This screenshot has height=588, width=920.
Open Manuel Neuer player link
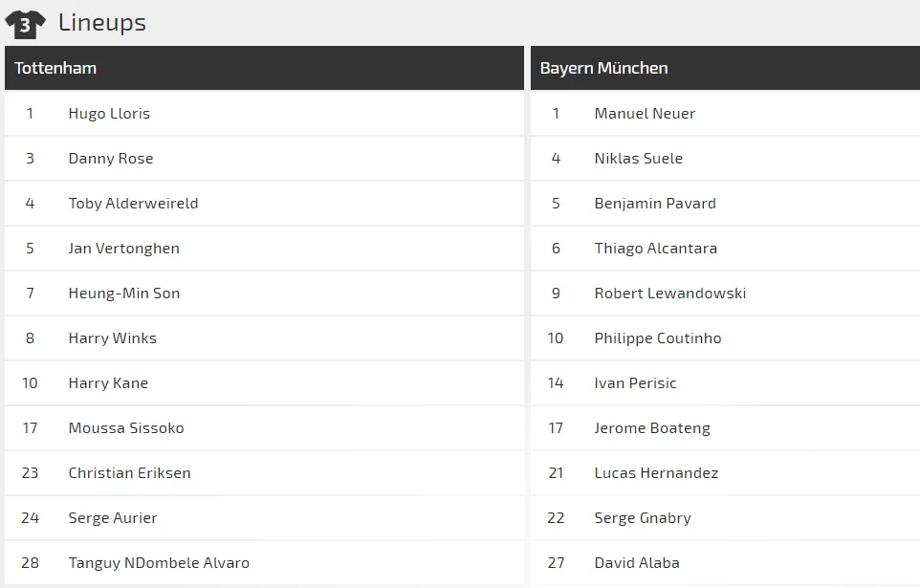645,114
